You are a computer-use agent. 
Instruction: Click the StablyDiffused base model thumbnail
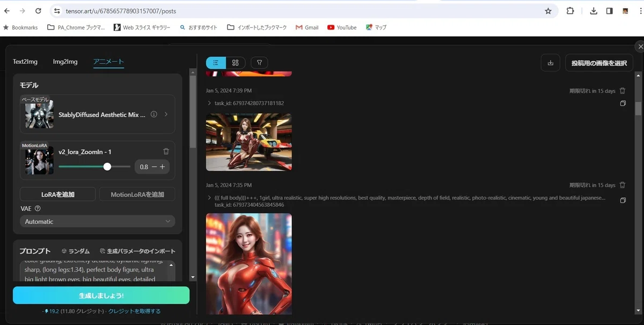coord(39,114)
